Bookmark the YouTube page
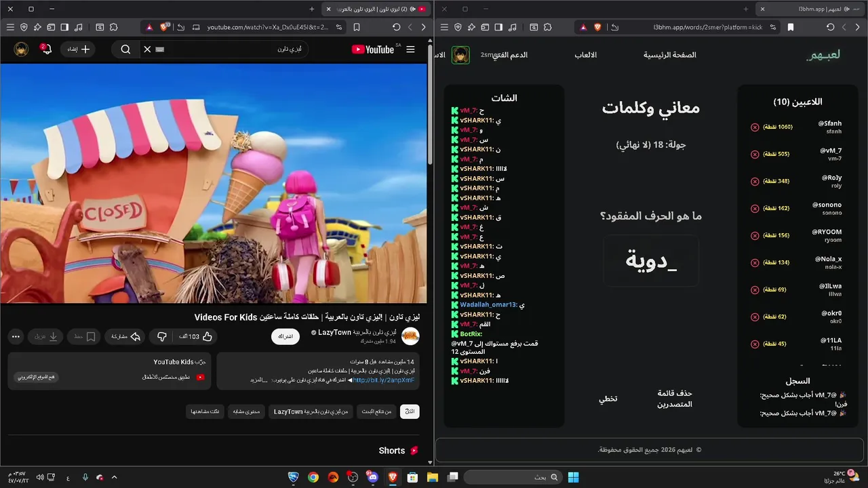 (357, 27)
